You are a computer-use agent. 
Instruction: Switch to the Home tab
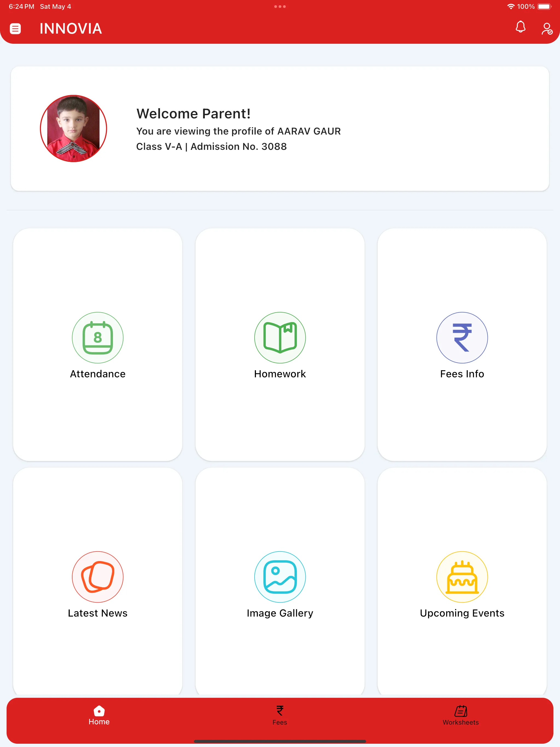[99, 715]
